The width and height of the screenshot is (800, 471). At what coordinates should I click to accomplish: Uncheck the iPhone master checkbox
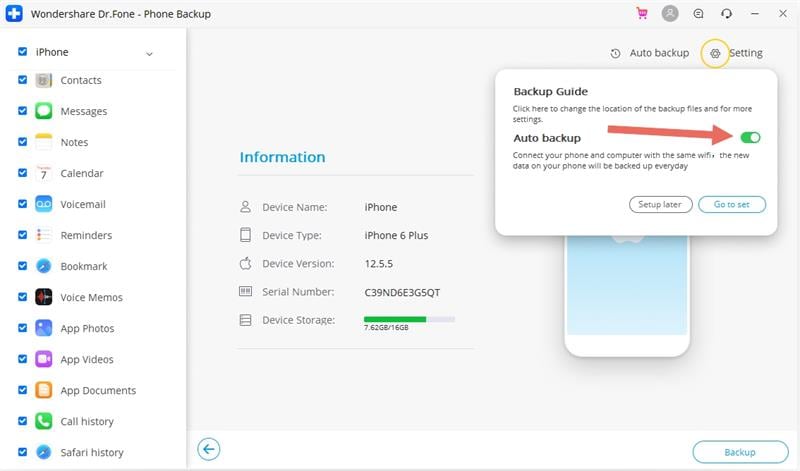[x=22, y=52]
